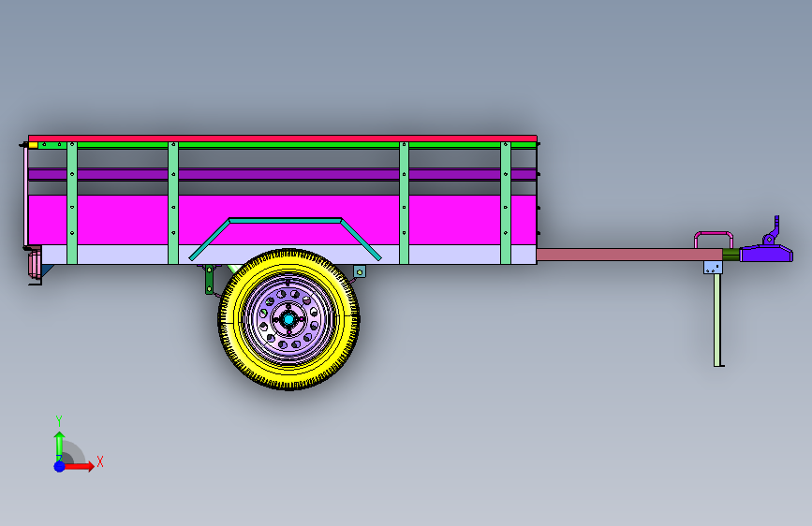
Task: Pick the green upright post nearest the tongue
Action: point(506,203)
